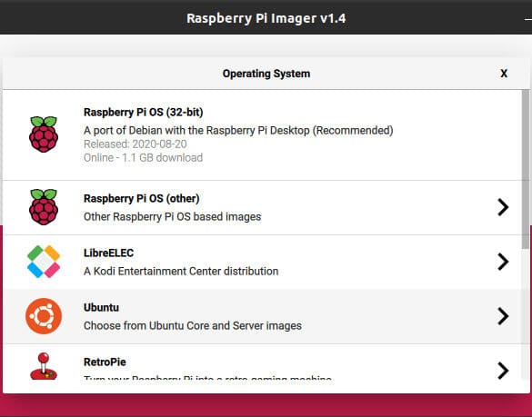Close the Operating System dialog with X
Screen dimensions: 532x417
pyautogui.click(x=504, y=74)
